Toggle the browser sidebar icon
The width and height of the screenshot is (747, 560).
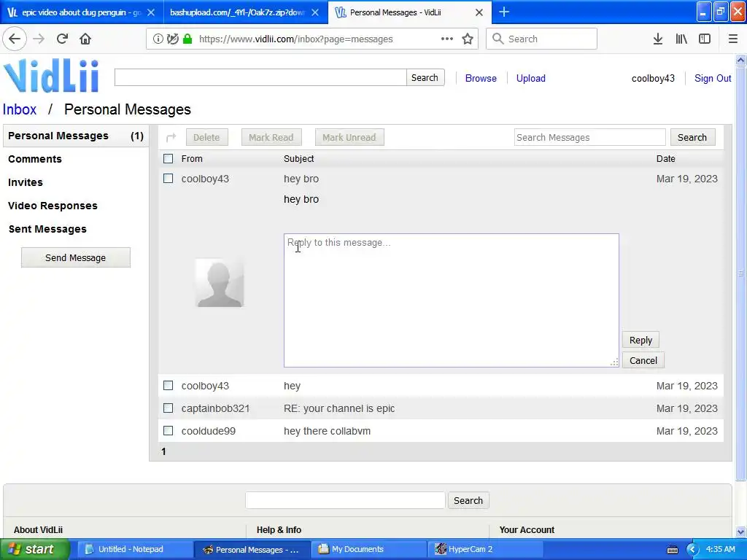tap(705, 39)
